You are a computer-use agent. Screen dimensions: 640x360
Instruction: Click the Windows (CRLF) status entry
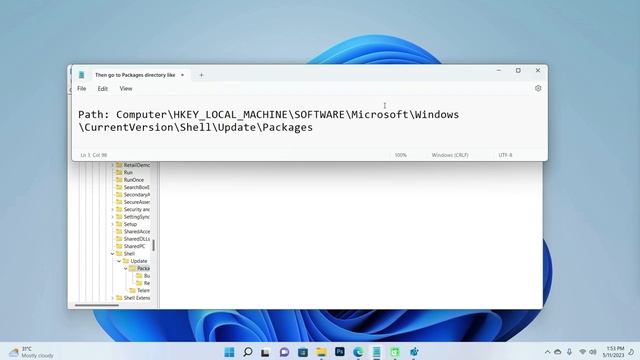[450, 155]
